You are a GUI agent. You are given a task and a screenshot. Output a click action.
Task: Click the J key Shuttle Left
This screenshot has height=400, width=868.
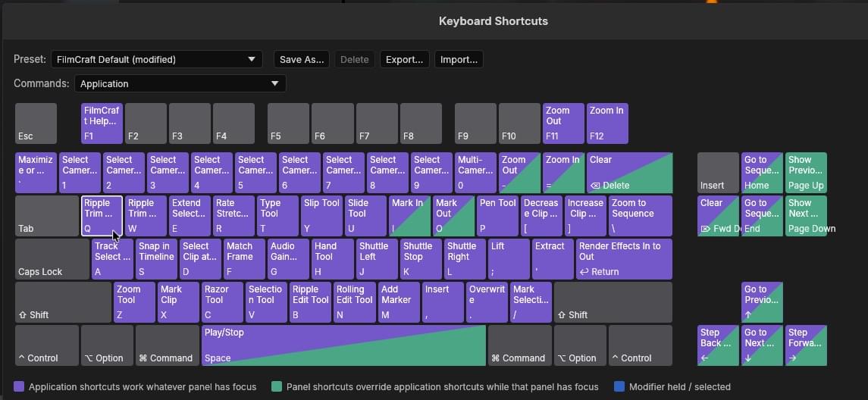point(377,259)
